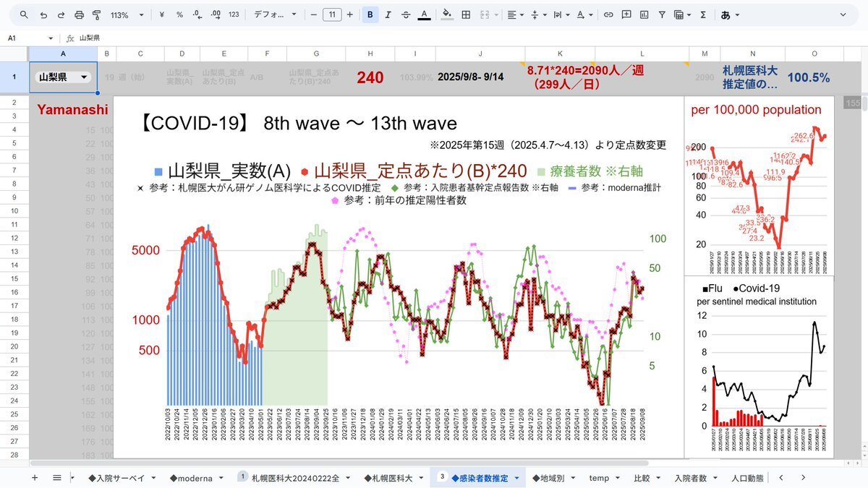Image resolution: width=868 pixels, height=488 pixels.
Task: Open the functions sigma menu
Action: point(703,14)
